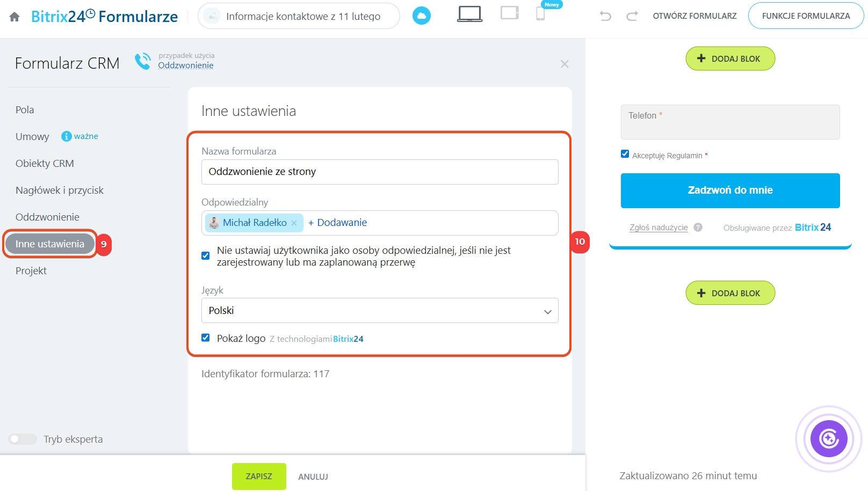Click the undo arrow icon

pyautogui.click(x=605, y=16)
